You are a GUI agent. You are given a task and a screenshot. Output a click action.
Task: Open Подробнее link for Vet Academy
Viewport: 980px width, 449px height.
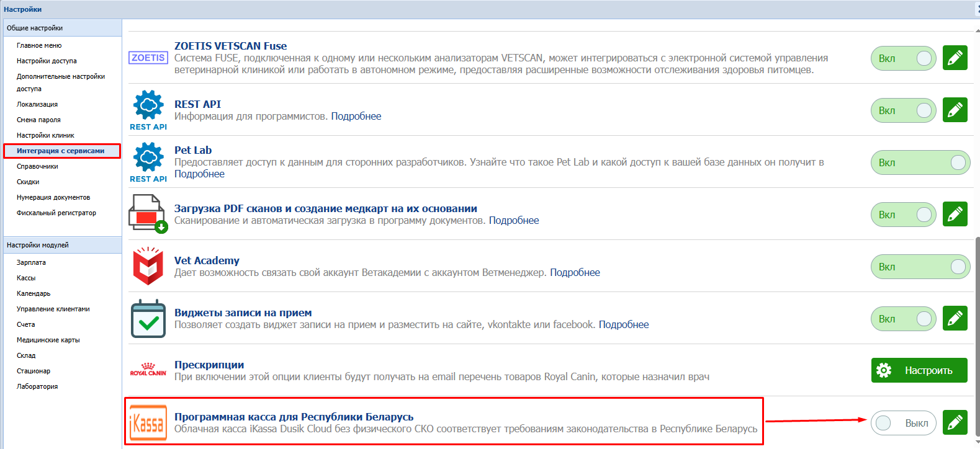(575, 272)
